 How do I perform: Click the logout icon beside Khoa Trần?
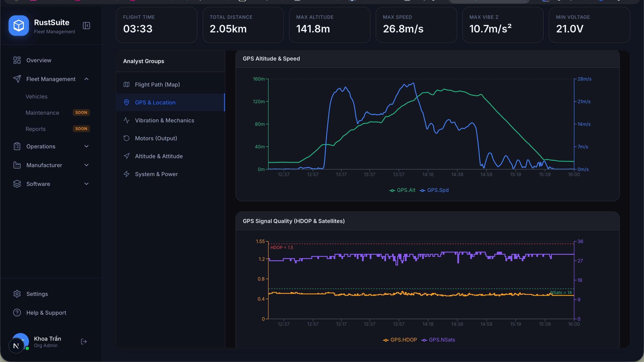coord(84,342)
